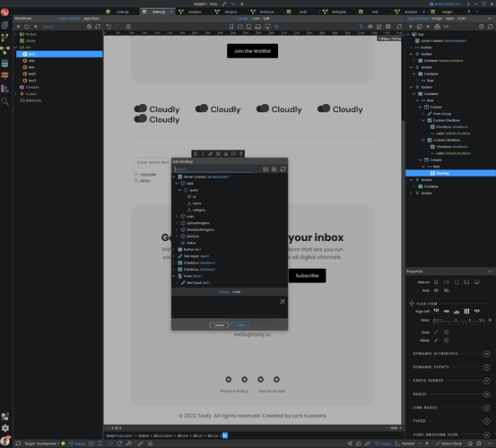Screen dimensions: 496x448
Task: Toggle the data checkbox on the page
Action: (136, 181)
